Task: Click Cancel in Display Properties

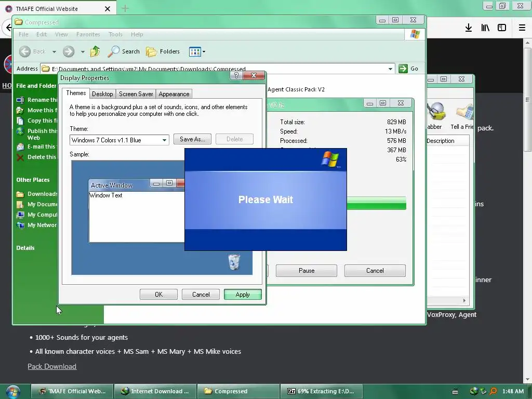Action: point(201,295)
